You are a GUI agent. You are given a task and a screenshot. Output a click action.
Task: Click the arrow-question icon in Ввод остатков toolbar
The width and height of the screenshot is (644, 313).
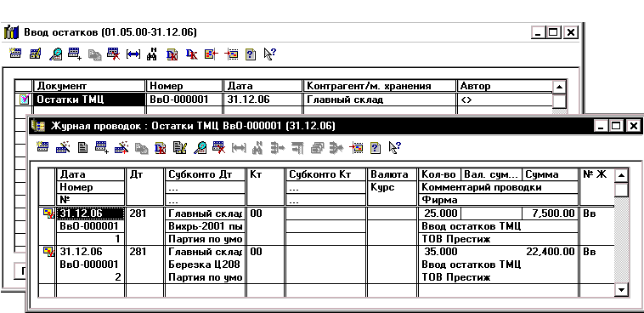(269, 54)
